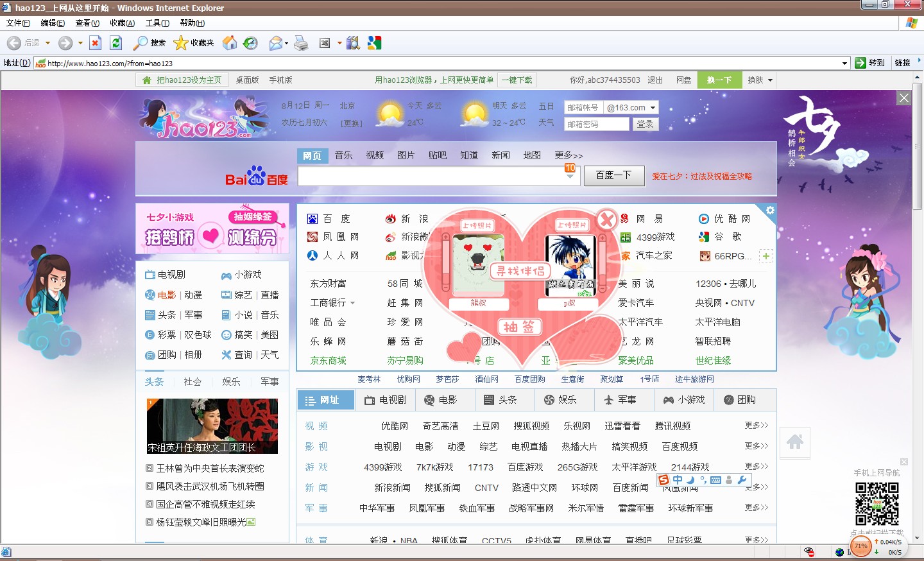Open the browsing History toolbar icon
924x561 pixels.
250,43
